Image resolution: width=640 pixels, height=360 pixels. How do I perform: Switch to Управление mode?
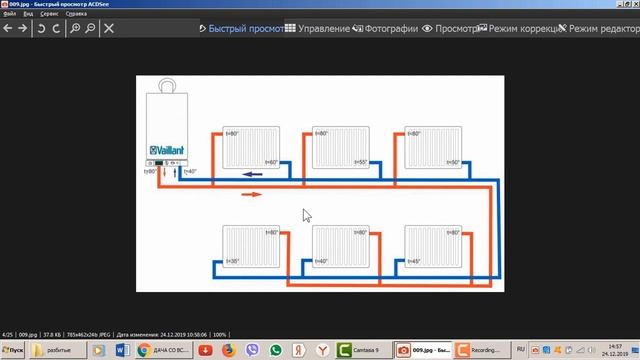click(318, 29)
